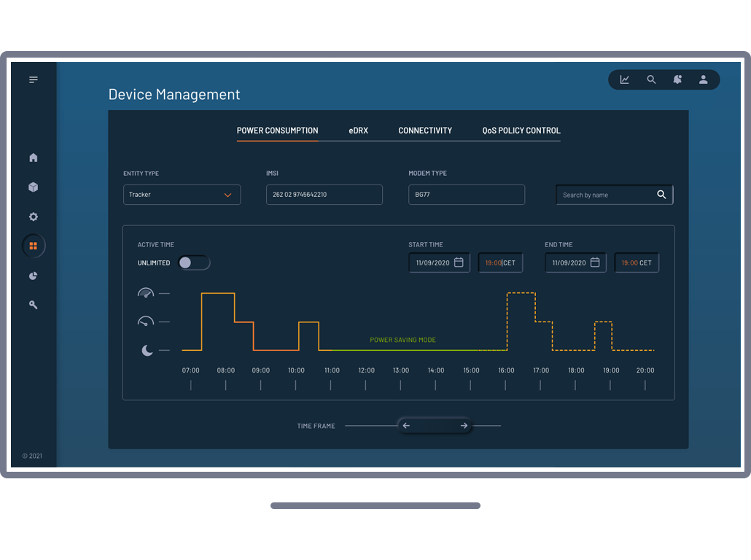The image size is (751, 560).
Task: Open the cube icon in sidebar
Action: pyautogui.click(x=34, y=187)
